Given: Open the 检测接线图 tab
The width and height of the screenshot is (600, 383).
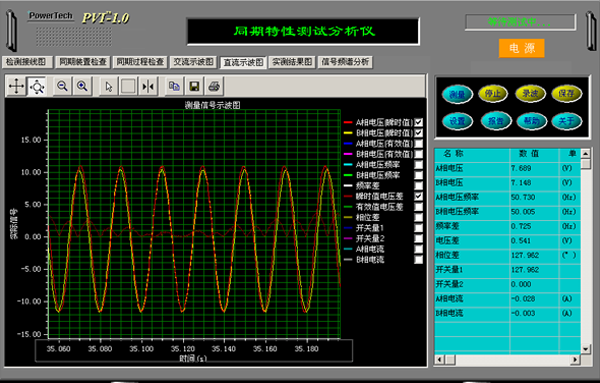Looking at the screenshot, I should (x=27, y=62).
